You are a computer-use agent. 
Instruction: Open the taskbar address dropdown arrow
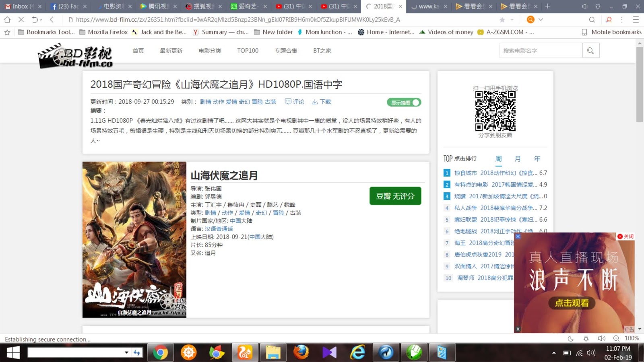[126, 353]
